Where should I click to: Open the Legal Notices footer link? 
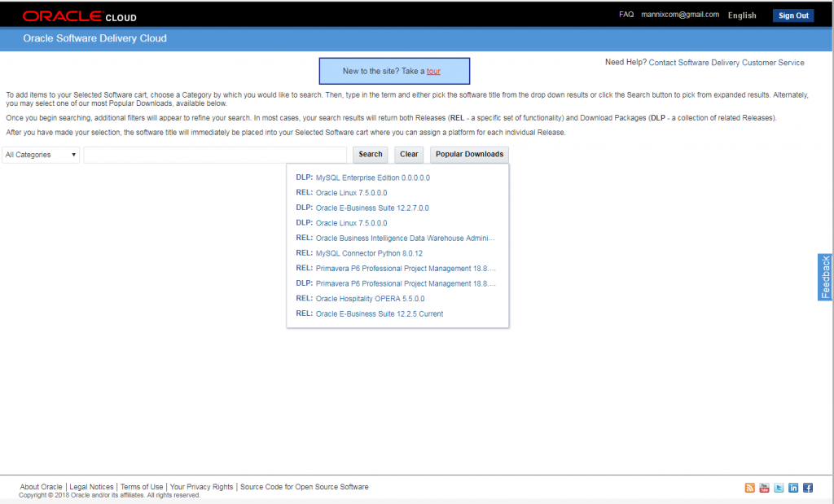coord(91,486)
